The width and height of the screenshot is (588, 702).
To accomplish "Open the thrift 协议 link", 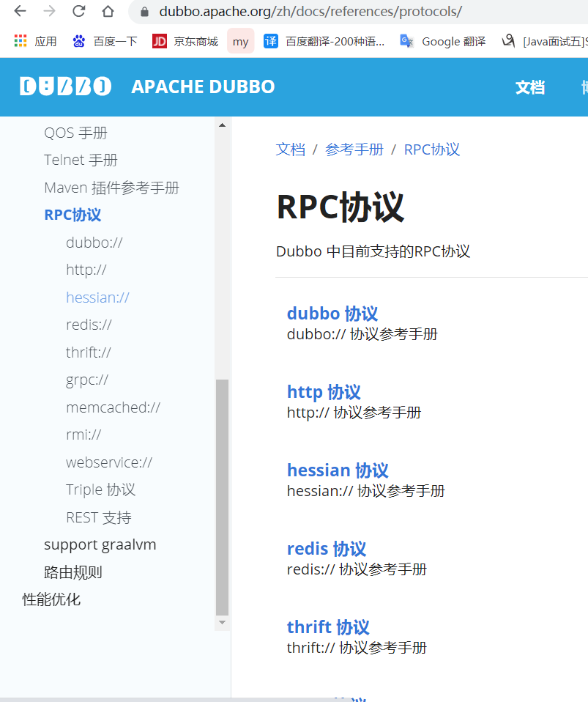I will tap(328, 627).
